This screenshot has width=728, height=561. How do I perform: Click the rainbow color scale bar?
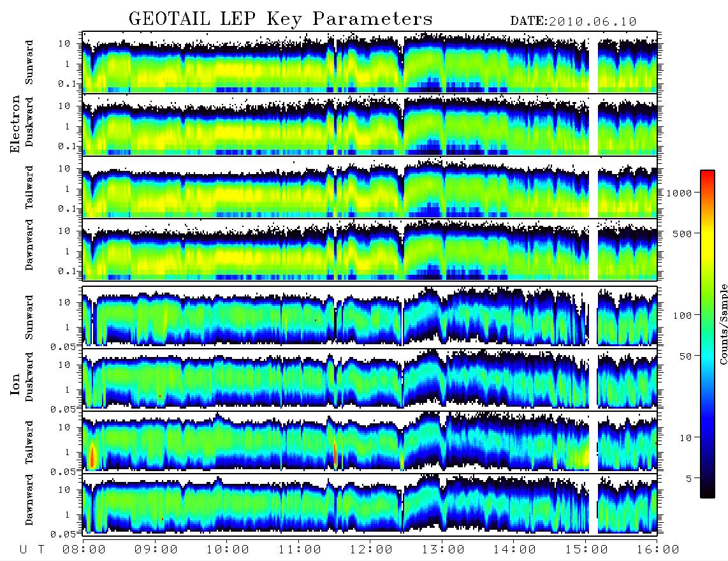coord(708,334)
